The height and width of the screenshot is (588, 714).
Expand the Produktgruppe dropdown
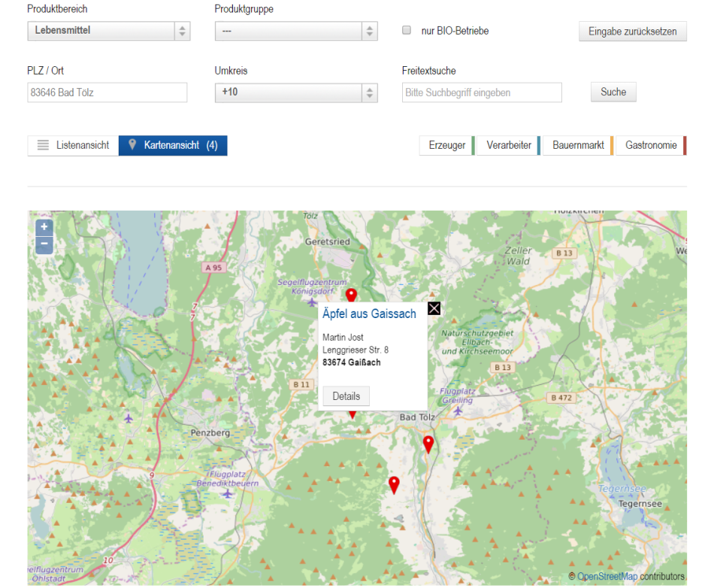(295, 31)
